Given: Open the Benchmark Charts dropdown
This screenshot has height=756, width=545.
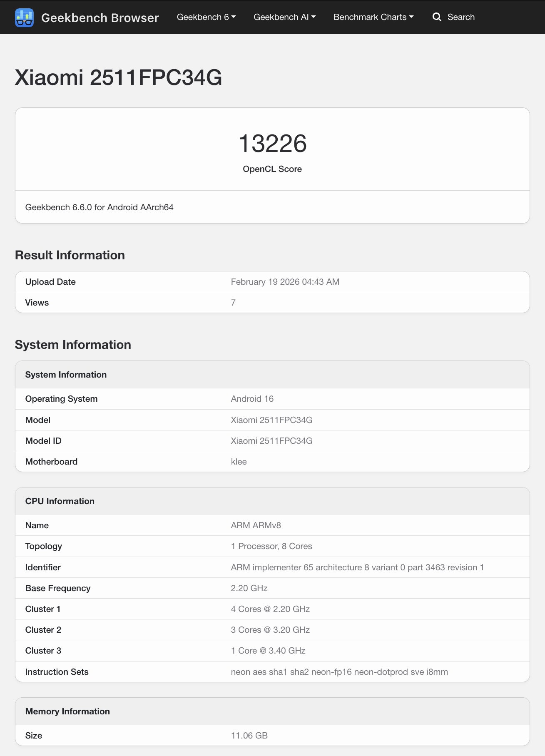Looking at the screenshot, I should [374, 17].
